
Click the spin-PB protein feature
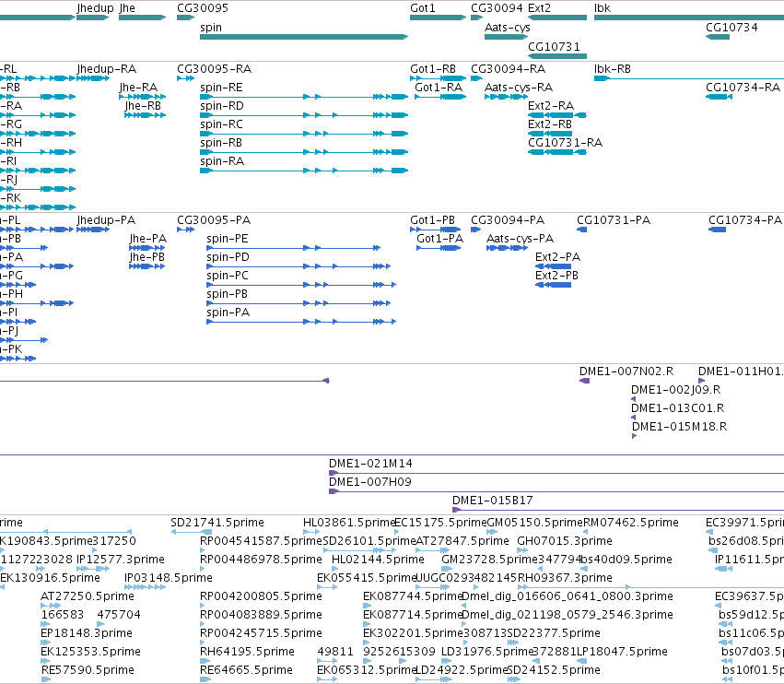pyautogui.click(x=298, y=303)
